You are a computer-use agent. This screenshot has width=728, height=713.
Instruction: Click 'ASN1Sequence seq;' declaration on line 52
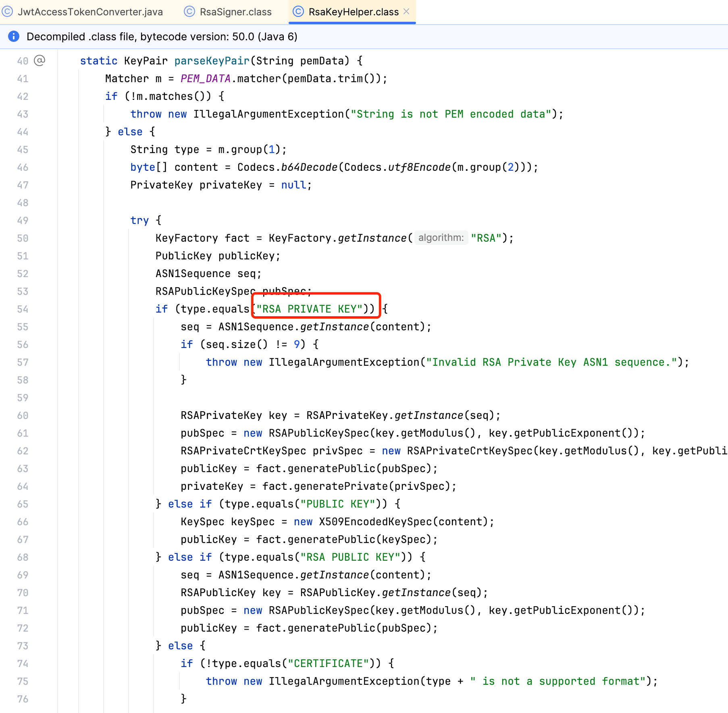click(208, 274)
